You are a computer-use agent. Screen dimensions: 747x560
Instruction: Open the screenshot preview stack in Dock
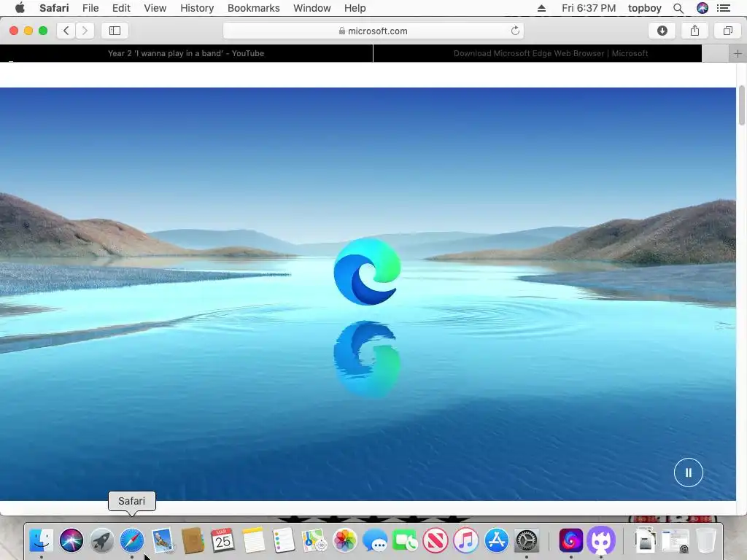pos(675,540)
